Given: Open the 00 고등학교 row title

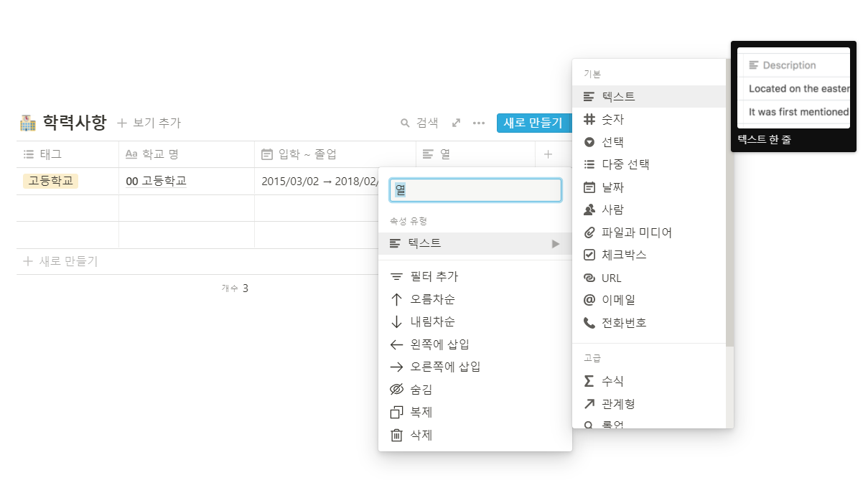Looking at the screenshot, I should click(x=156, y=181).
